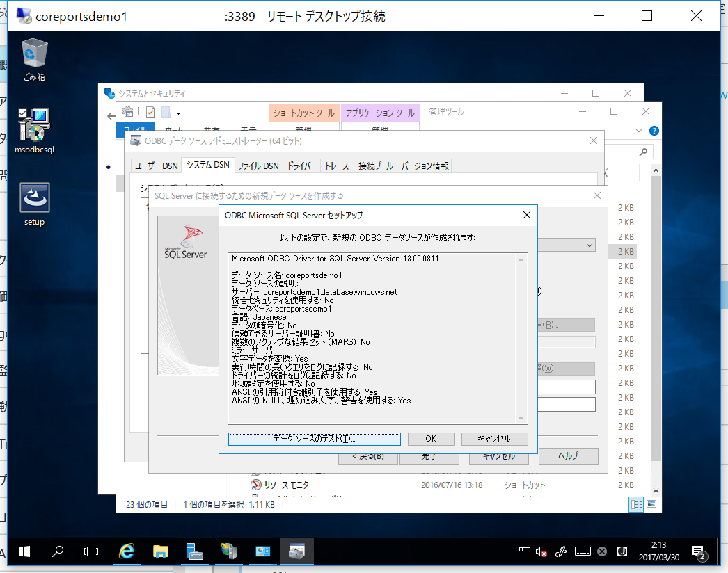Viewport: 728px width, 573px height.
Task: Click the ショートカット ツール ribbon tab
Action: [x=303, y=113]
